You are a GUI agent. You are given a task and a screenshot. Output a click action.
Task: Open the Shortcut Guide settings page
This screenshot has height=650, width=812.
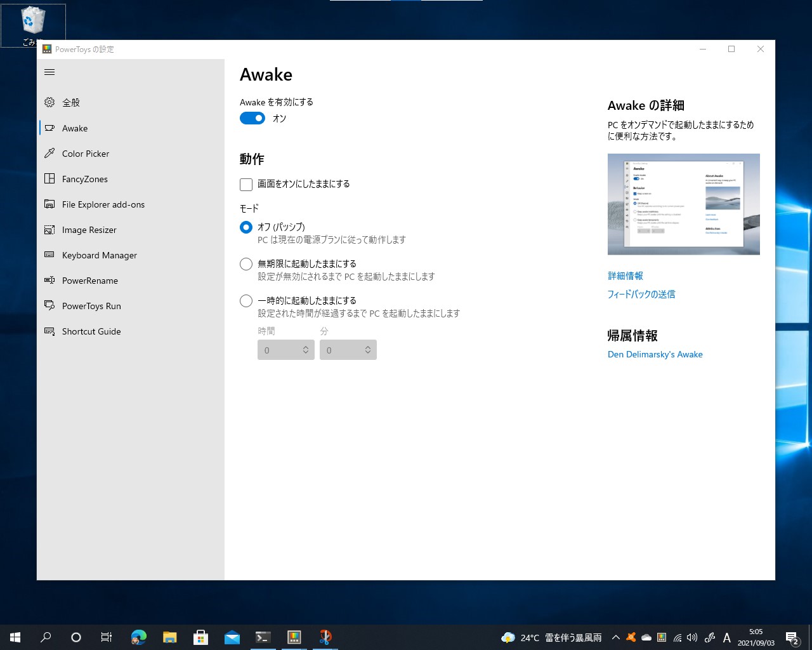(x=131, y=331)
